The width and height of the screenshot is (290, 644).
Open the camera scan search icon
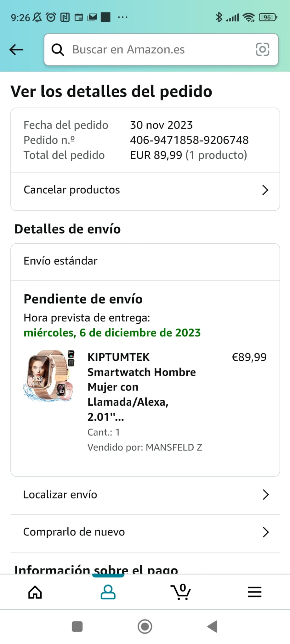(263, 50)
